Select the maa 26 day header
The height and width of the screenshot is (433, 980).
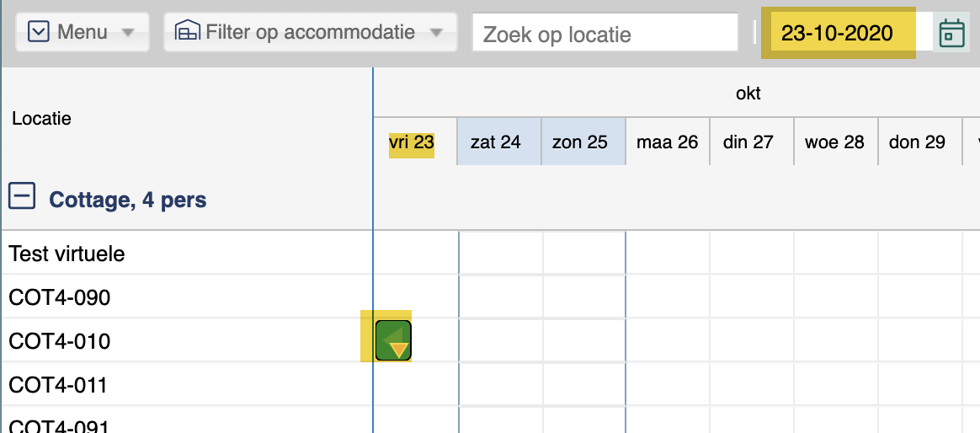(668, 142)
